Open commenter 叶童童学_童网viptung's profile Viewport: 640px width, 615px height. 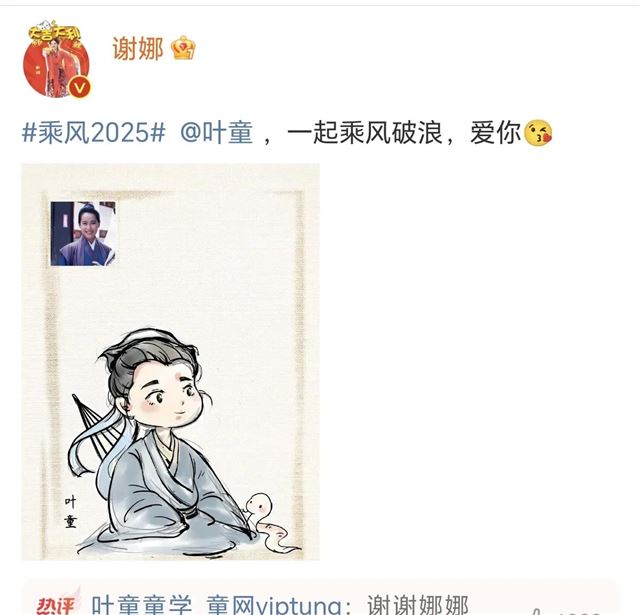tap(216, 604)
